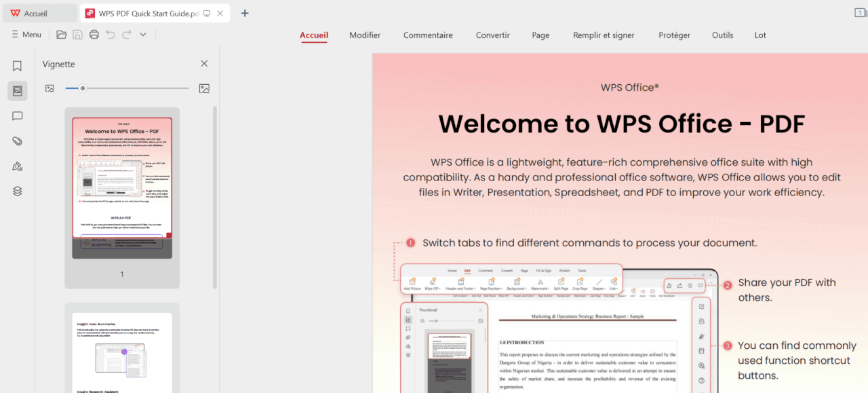Close the WPS PDF Quick Start Guide tab
Viewport: 868px width, 393px height.
click(221, 14)
